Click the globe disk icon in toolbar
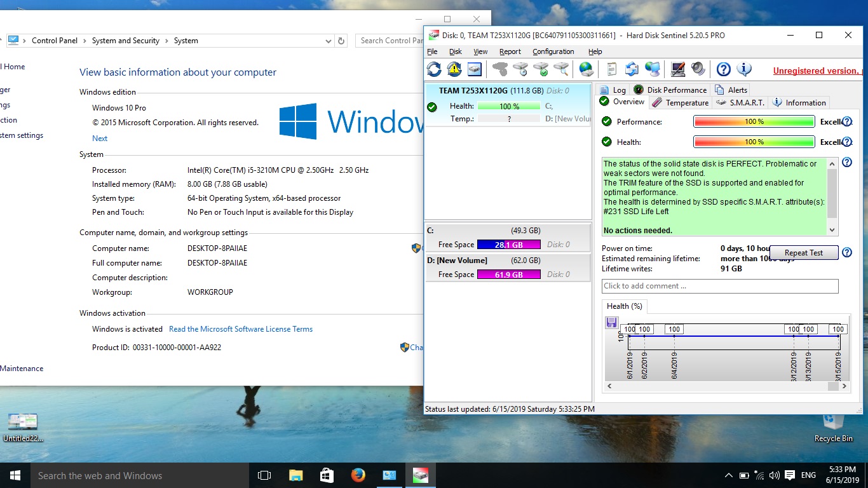This screenshot has height=488, width=868. (x=586, y=69)
